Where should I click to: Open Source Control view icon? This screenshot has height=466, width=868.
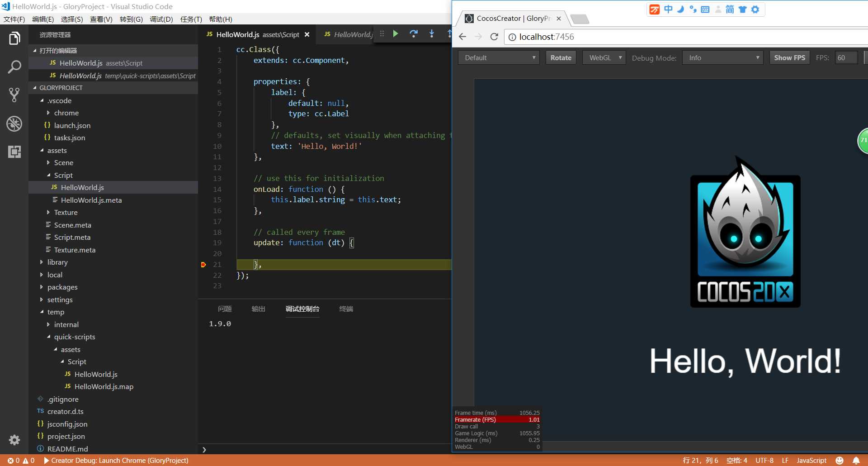click(14, 95)
